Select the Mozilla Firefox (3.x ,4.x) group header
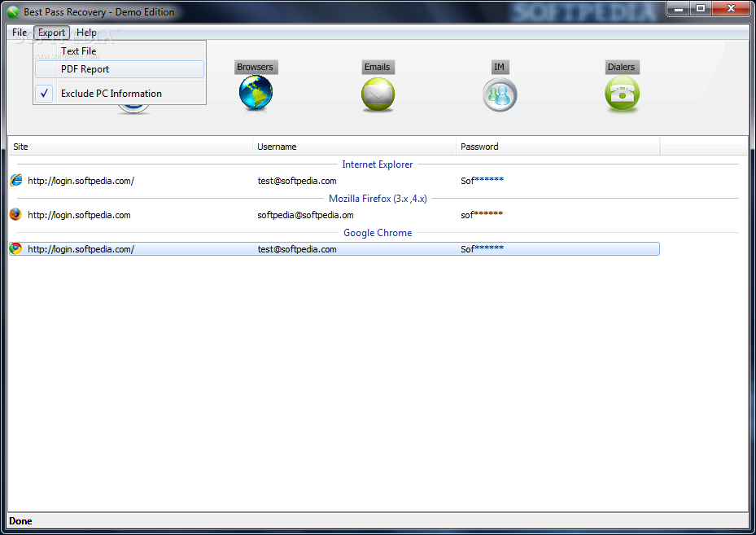756x535 pixels. point(378,199)
